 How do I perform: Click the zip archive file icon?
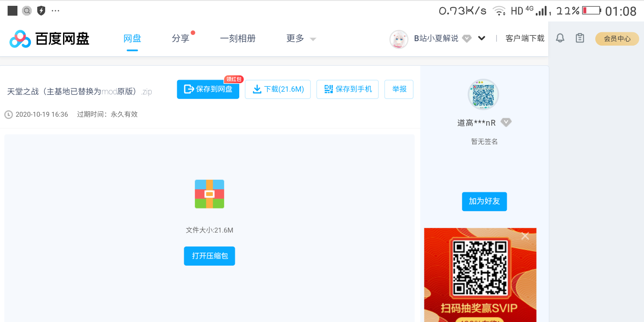click(209, 194)
